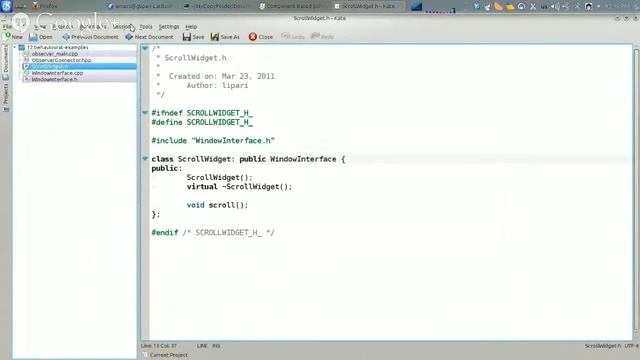
Task: Expand hidden system tray icons arrow
Action: tap(598, 7)
